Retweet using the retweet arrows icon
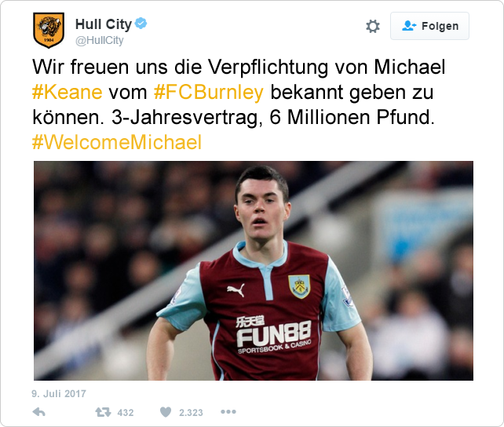Image resolution: width=504 pixels, height=427 pixels. [103, 412]
